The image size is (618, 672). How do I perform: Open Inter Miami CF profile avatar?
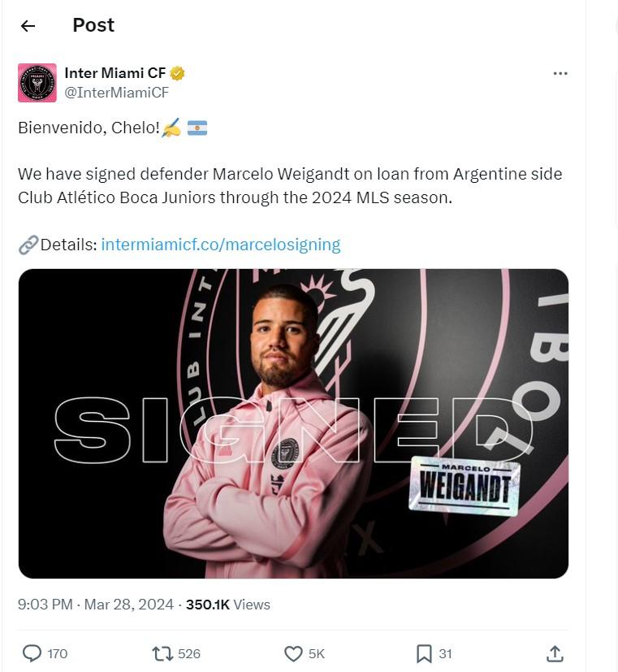(37, 83)
